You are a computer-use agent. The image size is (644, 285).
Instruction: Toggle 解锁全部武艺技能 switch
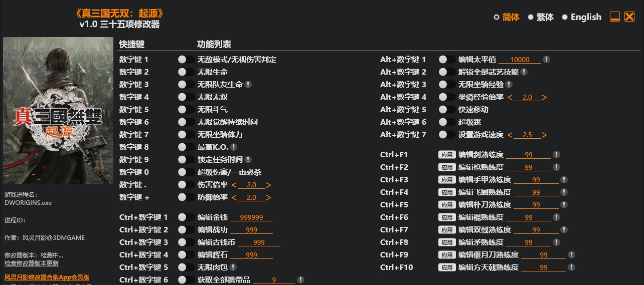coord(447,72)
